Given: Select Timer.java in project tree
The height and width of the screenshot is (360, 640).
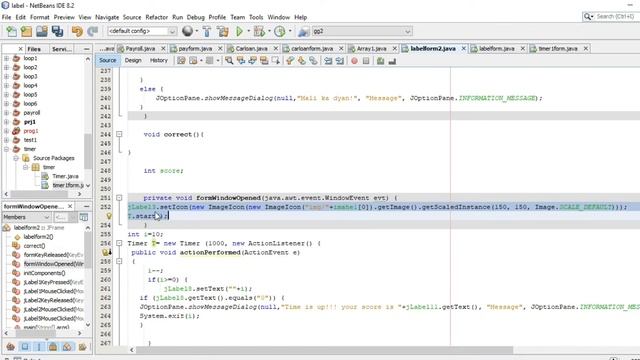Looking at the screenshot, I should 65,176.
